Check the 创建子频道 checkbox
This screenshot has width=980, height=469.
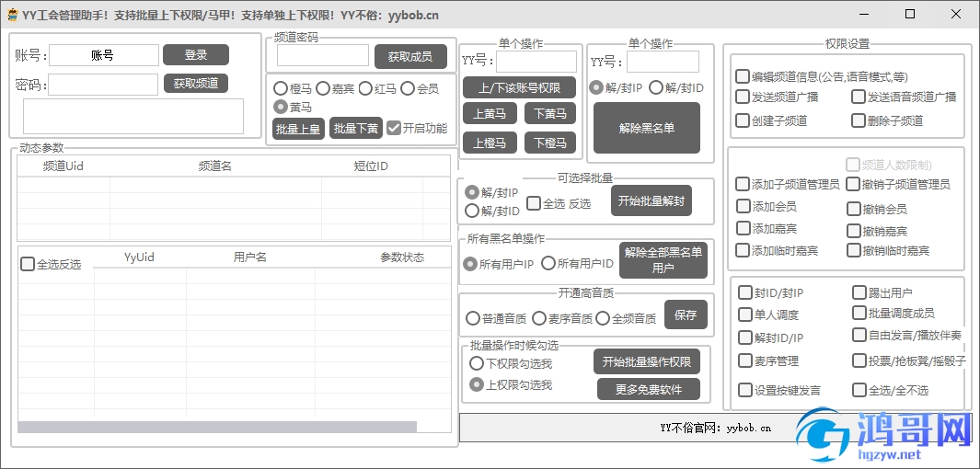click(742, 120)
